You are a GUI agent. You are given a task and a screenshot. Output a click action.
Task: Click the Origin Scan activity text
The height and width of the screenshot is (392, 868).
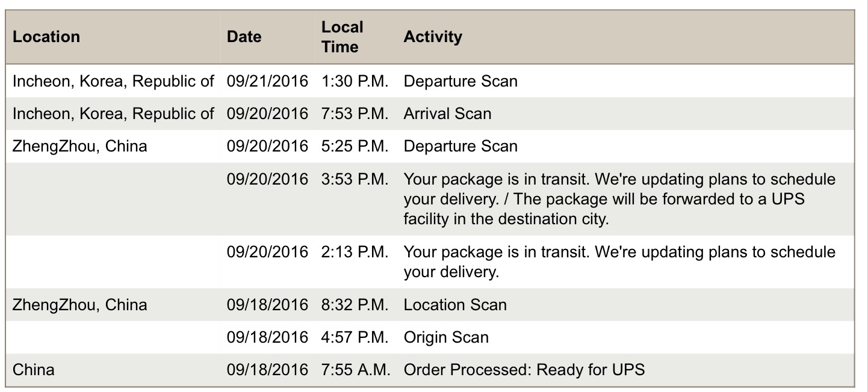click(446, 337)
